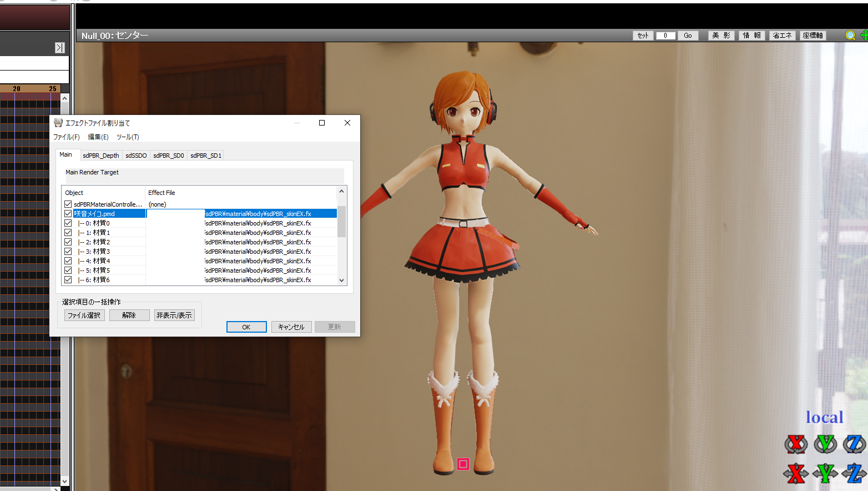Click the X-axis rotation gizmo icon

point(796,444)
